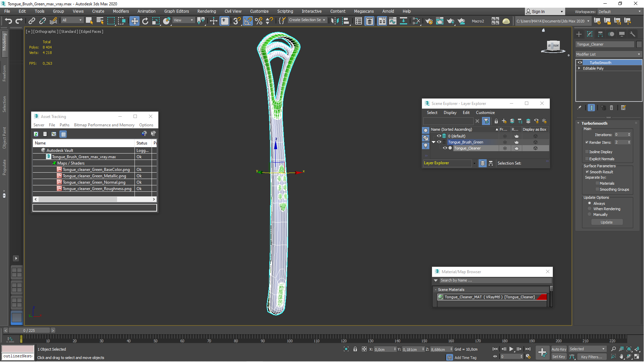Switch Asset Tracking to table view
644x362 pixels.
click(x=63, y=134)
